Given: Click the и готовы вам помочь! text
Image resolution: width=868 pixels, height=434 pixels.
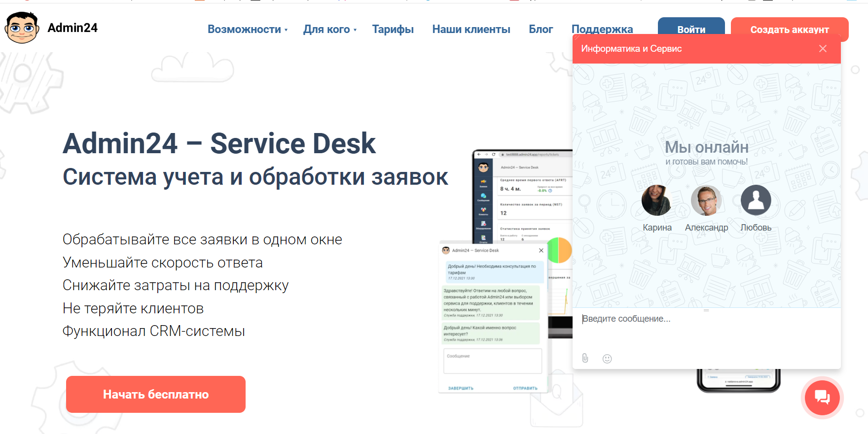Looking at the screenshot, I should [x=706, y=162].
